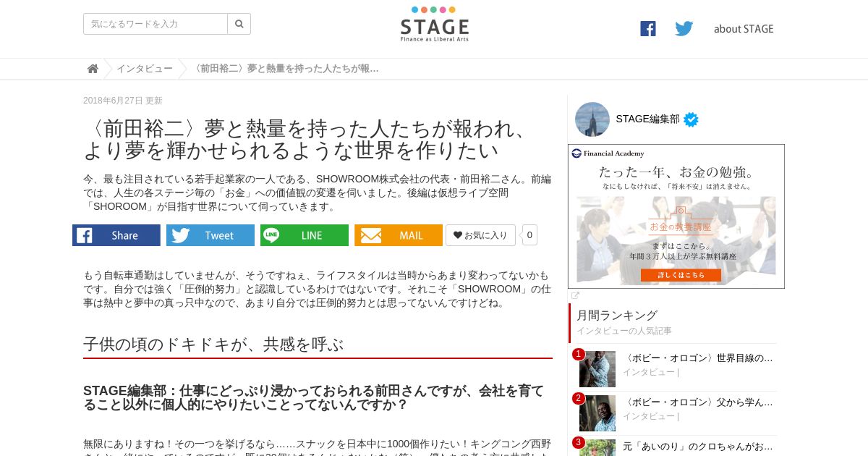Click 詳しくはこちら button in ad
This screenshot has height=456, width=868.
pyautogui.click(x=680, y=275)
